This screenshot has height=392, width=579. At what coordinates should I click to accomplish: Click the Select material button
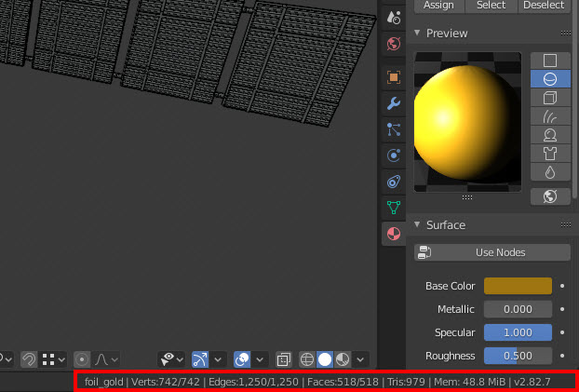(x=491, y=6)
